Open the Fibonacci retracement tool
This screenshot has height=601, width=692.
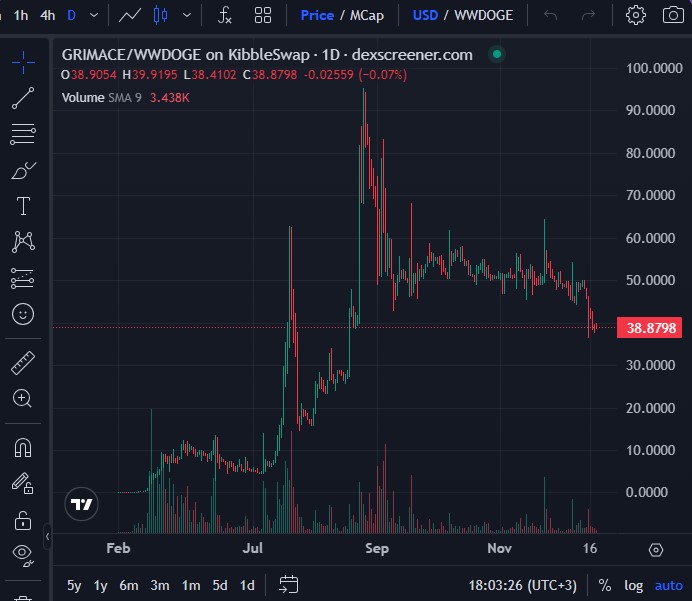(x=23, y=134)
